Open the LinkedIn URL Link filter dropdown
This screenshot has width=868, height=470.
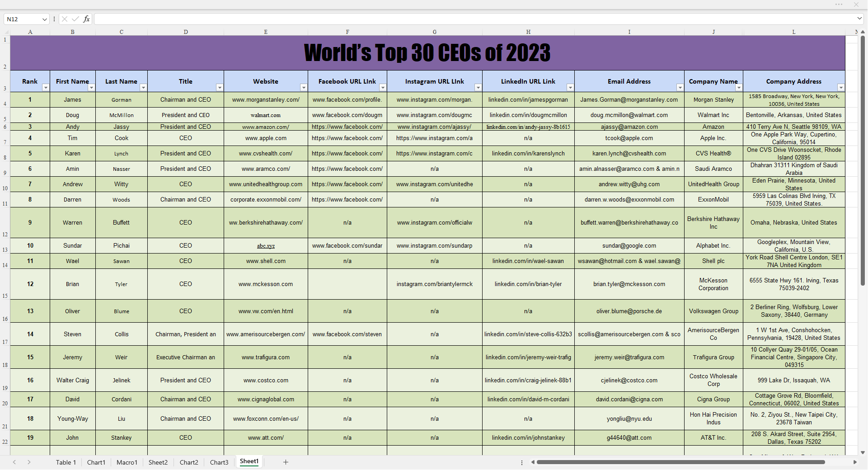[x=570, y=88]
